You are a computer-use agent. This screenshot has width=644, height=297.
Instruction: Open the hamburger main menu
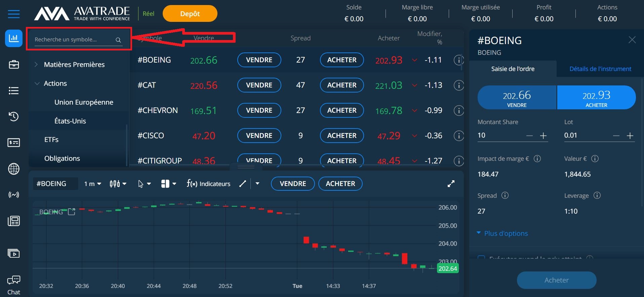pyautogui.click(x=14, y=14)
